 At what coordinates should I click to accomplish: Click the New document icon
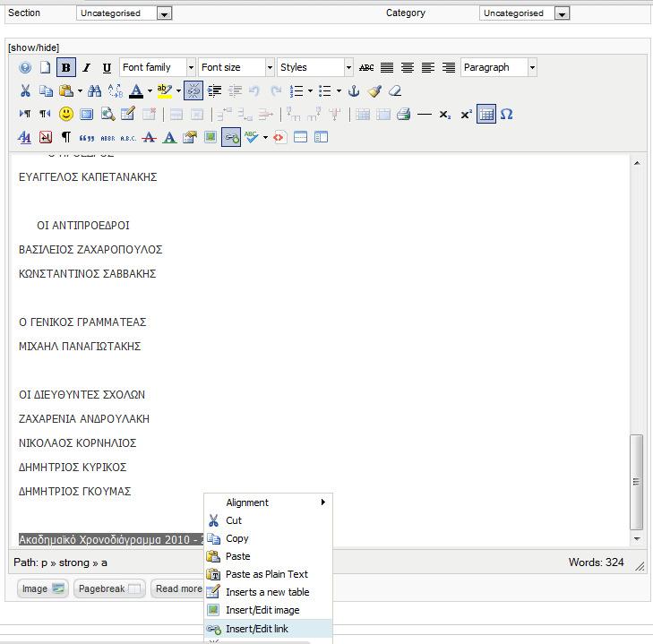coord(45,67)
